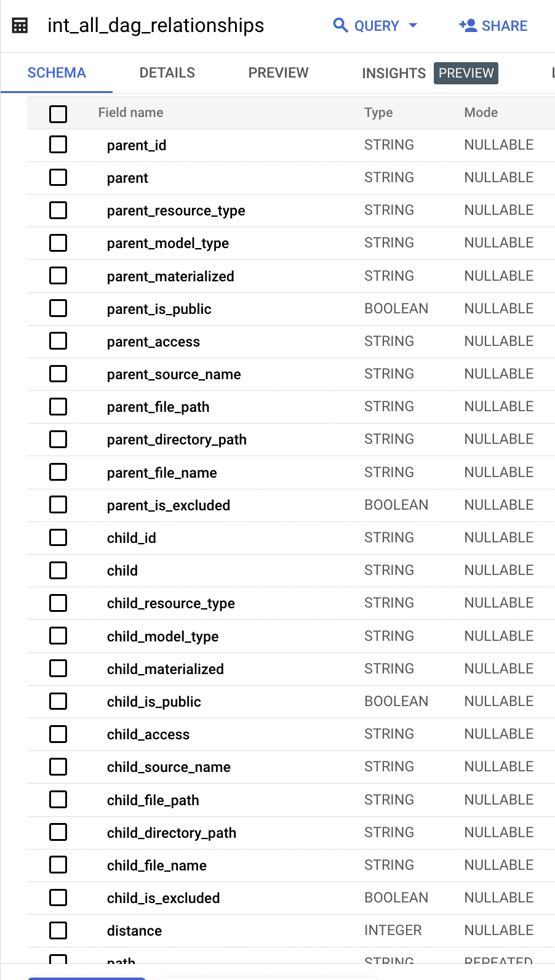Select the child_is_excluded checkbox
Image resolution: width=555 pixels, height=980 pixels.
click(58, 898)
